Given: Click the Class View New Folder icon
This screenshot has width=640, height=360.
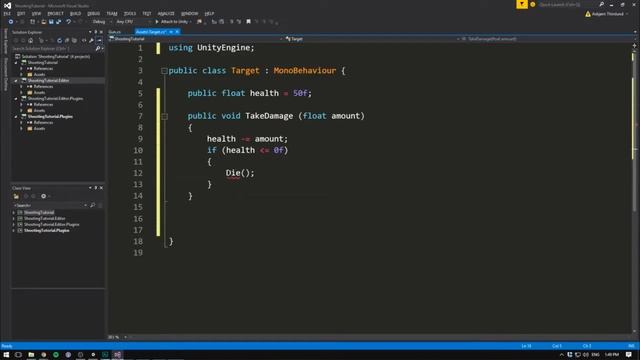Looking at the screenshot, I should pos(16,196).
